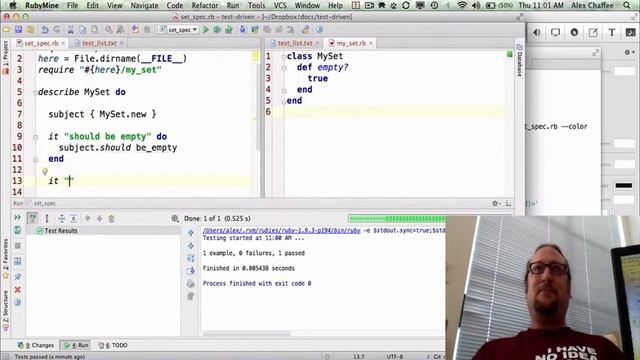
Task: Start debugging with the Debug icon
Action: 217,30
